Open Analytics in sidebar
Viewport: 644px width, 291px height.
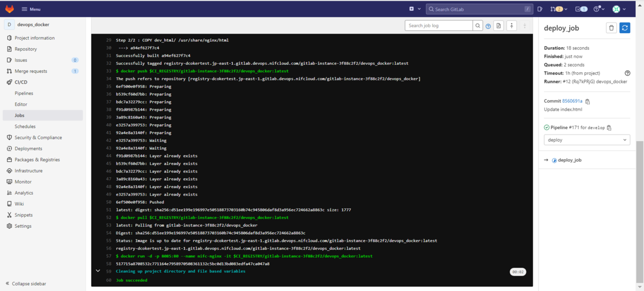point(42,193)
